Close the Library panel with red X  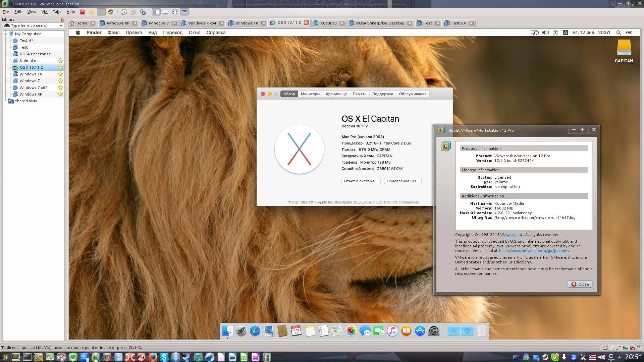coord(62,19)
